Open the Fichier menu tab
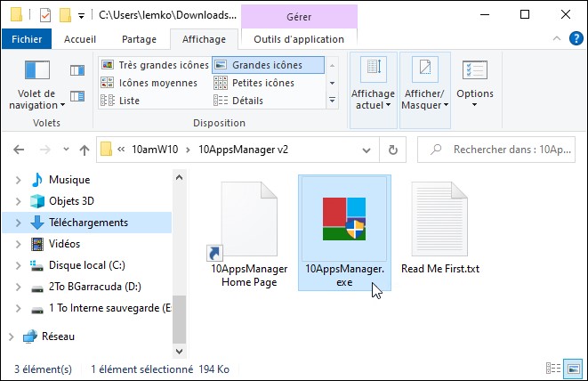This screenshot has width=588, height=381. click(27, 39)
